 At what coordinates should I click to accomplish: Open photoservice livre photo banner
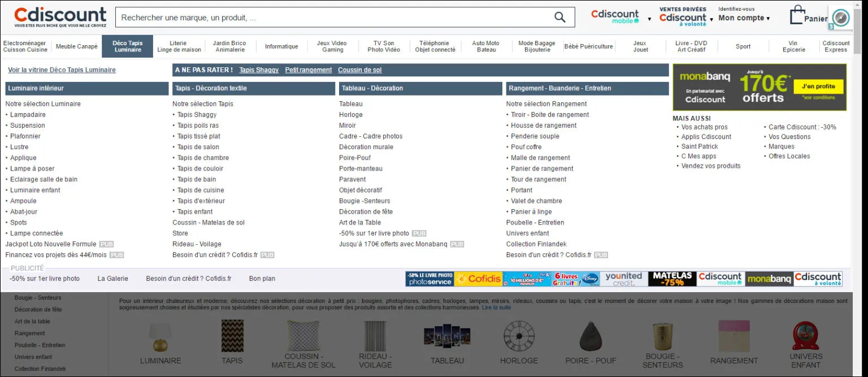point(429,279)
